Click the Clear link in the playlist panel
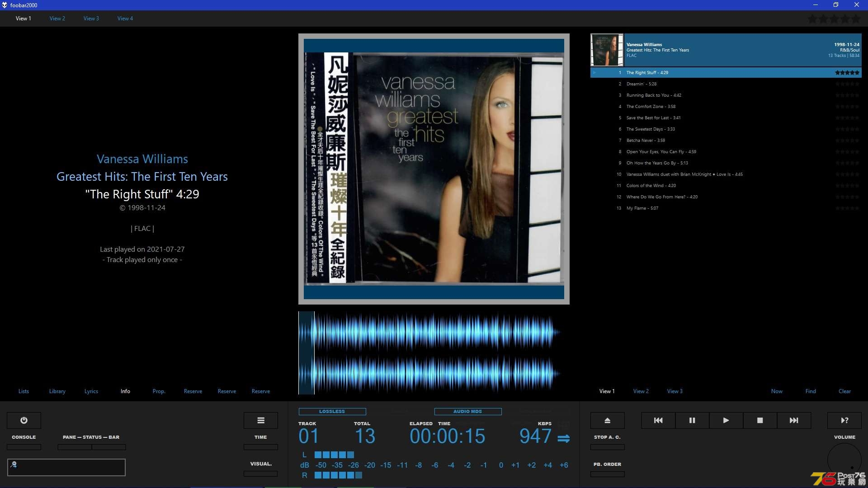 844,391
